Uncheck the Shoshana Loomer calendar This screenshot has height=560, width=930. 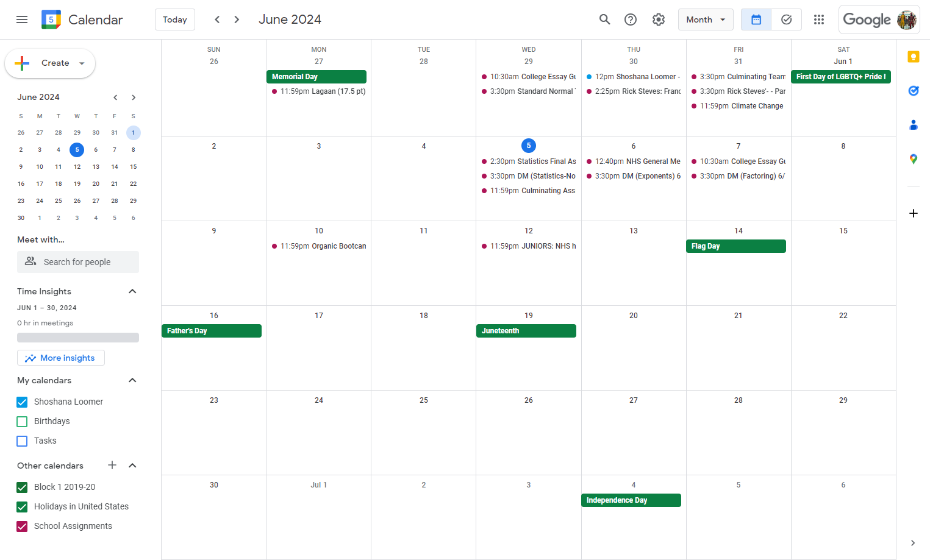[22, 402]
